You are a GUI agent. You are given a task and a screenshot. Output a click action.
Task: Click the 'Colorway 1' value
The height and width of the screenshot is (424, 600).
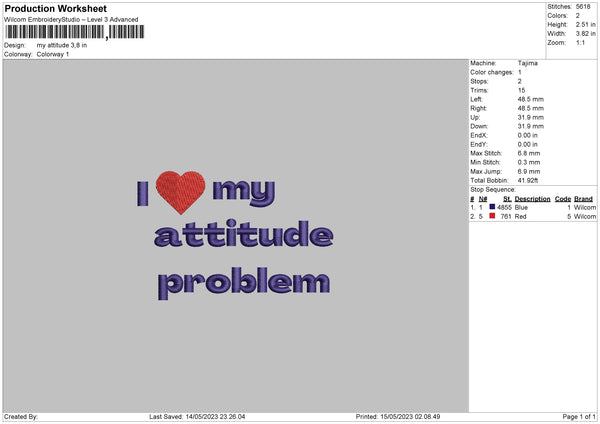(53, 54)
